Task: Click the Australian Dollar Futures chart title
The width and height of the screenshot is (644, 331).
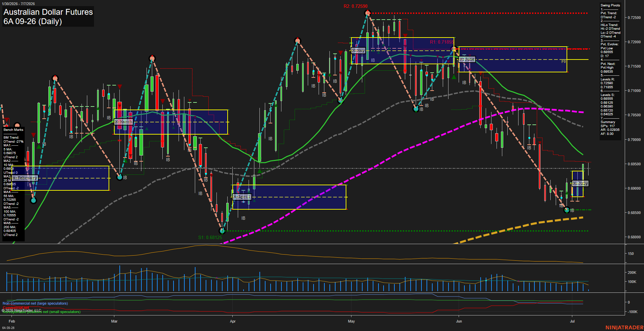Action: pyautogui.click(x=48, y=12)
